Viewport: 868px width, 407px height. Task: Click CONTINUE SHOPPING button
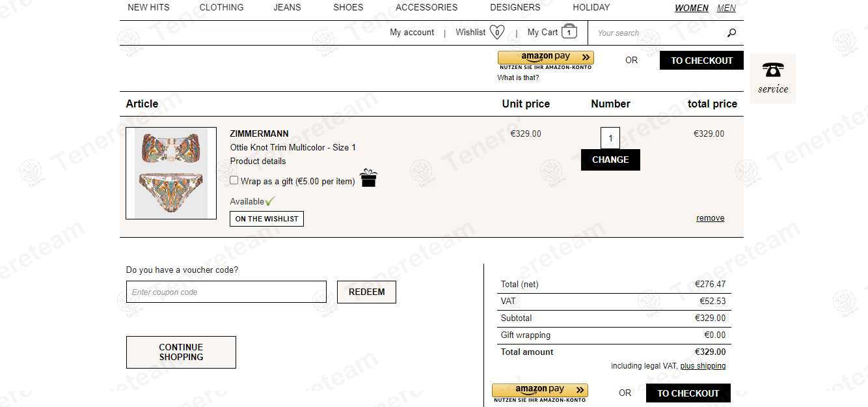pyautogui.click(x=181, y=352)
